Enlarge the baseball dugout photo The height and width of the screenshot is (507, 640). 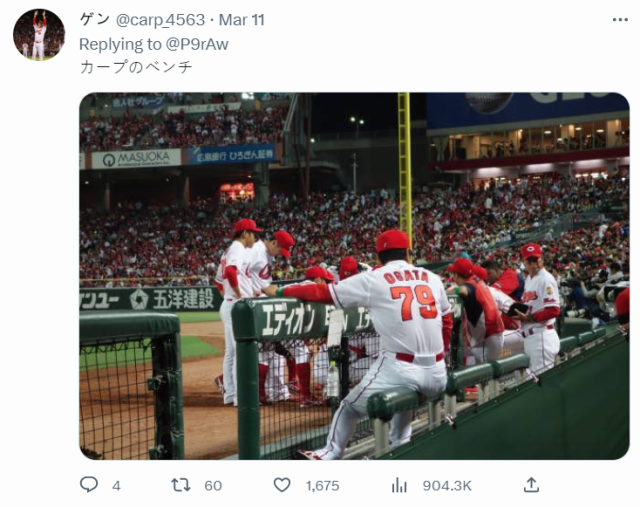click(x=354, y=276)
